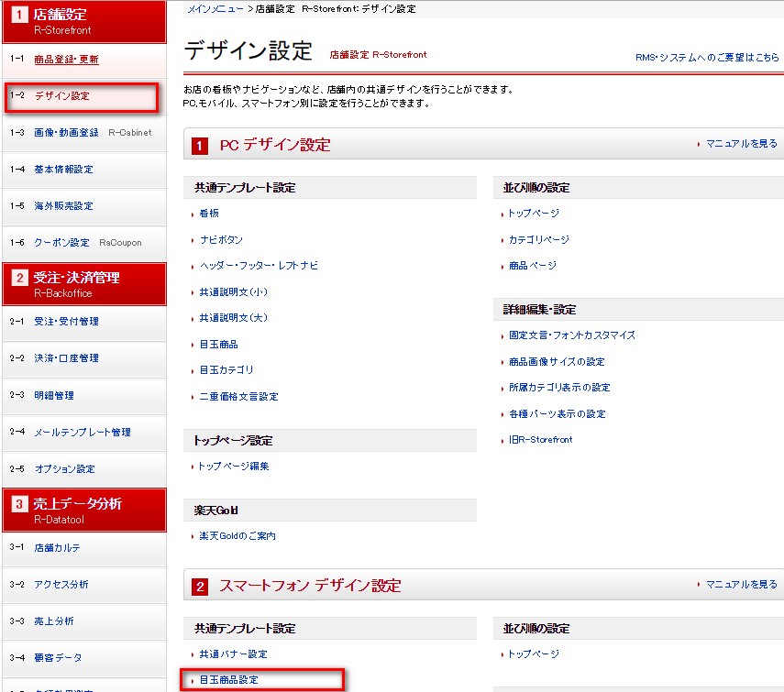
Task: Open PC 並び順 トップページ link
Action: click(x=533, y=214)
